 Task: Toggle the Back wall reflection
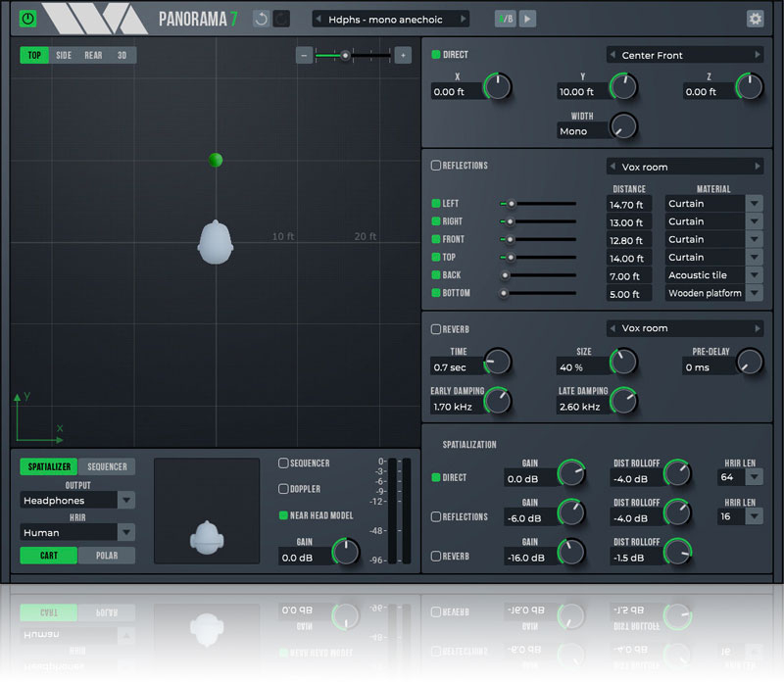click(x=436, y=275)
